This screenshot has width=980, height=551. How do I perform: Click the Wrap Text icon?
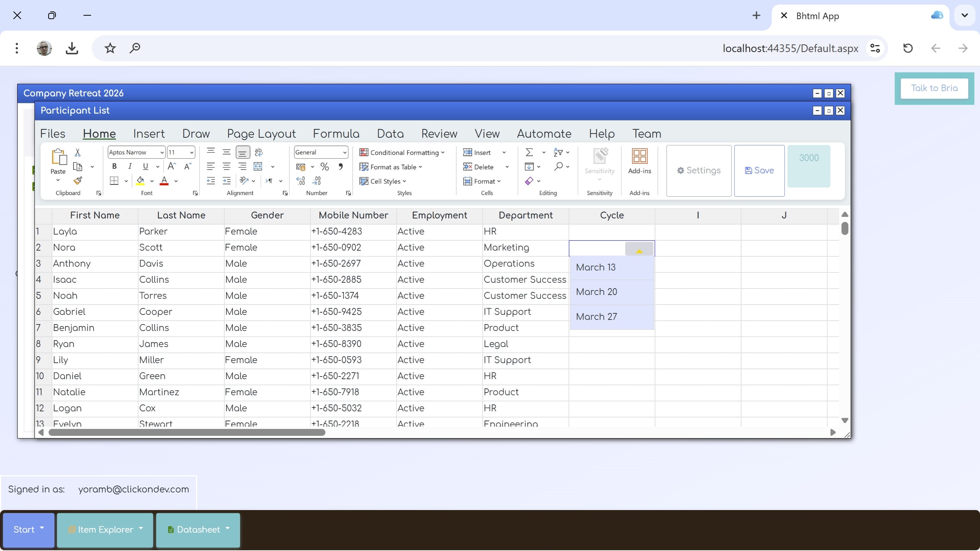click(259, 152)
